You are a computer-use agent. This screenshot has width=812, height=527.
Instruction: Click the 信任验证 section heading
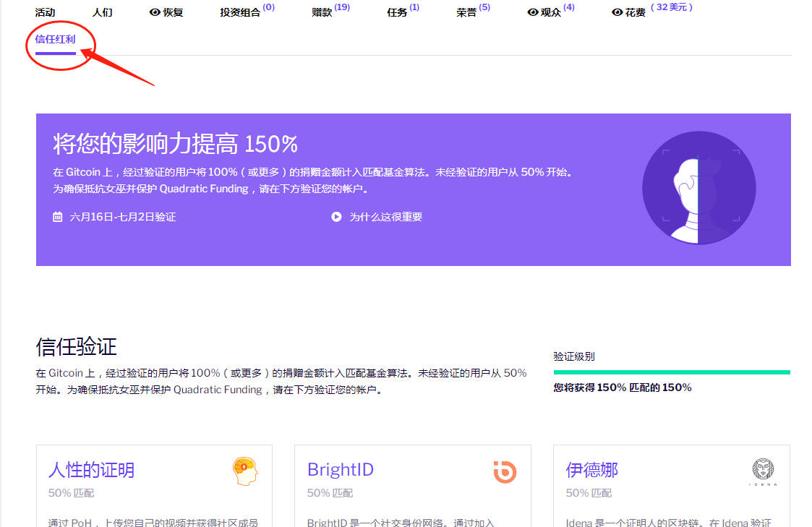coord(76,347)
